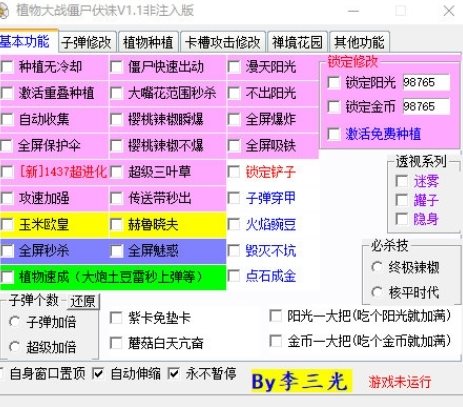Tick the 罐子 checkbox
The height and width of the screenshot is (407, 463).
(402, 200)
